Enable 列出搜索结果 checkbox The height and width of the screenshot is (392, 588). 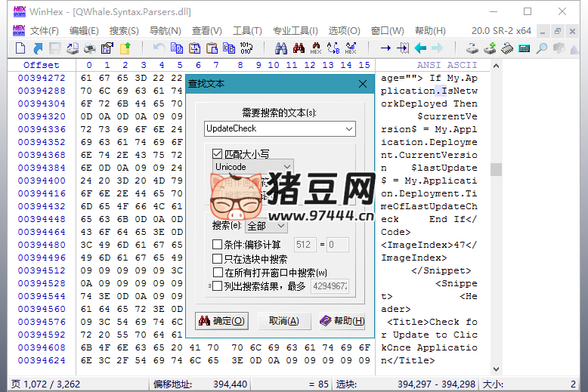(x=217, y=286)
